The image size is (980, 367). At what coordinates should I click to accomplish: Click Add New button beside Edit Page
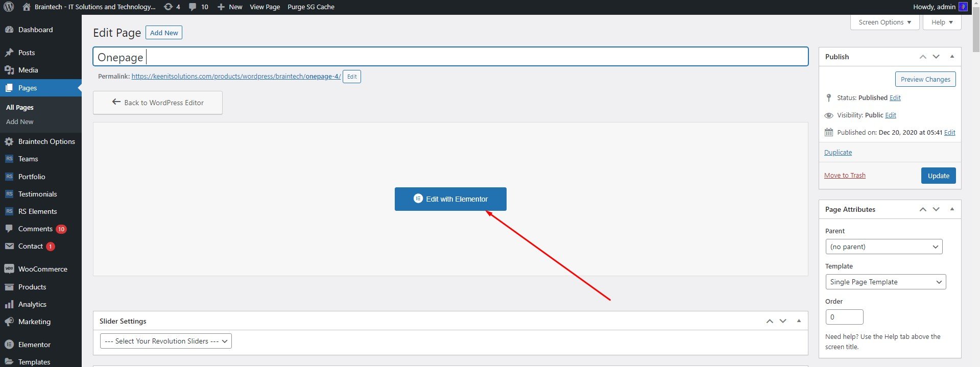[164, 33]
